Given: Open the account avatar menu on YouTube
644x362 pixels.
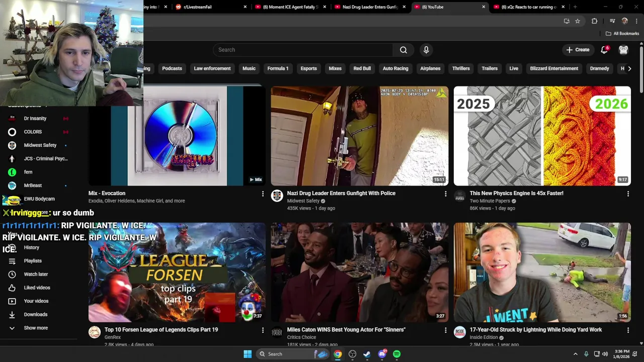Looking at the screenshot, I should coord(623,50).
